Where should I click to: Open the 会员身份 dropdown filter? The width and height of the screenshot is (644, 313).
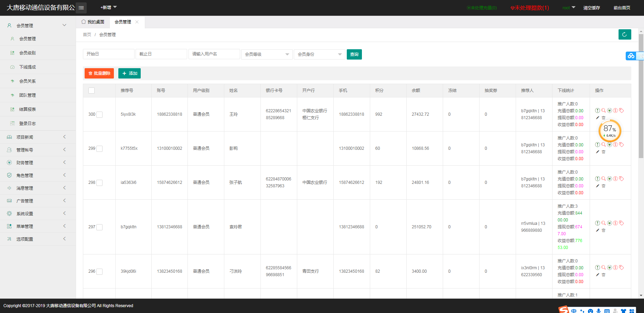click(x=319, y=54)
